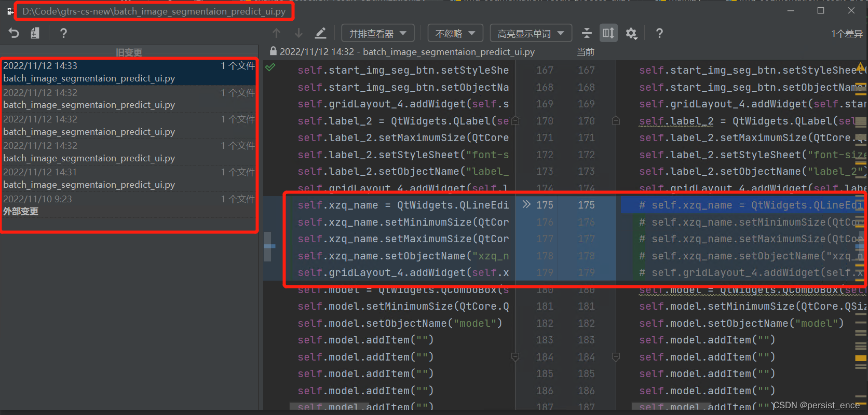
Task: Select revision dated 2022/11/10 9:23
Action: (x=128, y=205)
